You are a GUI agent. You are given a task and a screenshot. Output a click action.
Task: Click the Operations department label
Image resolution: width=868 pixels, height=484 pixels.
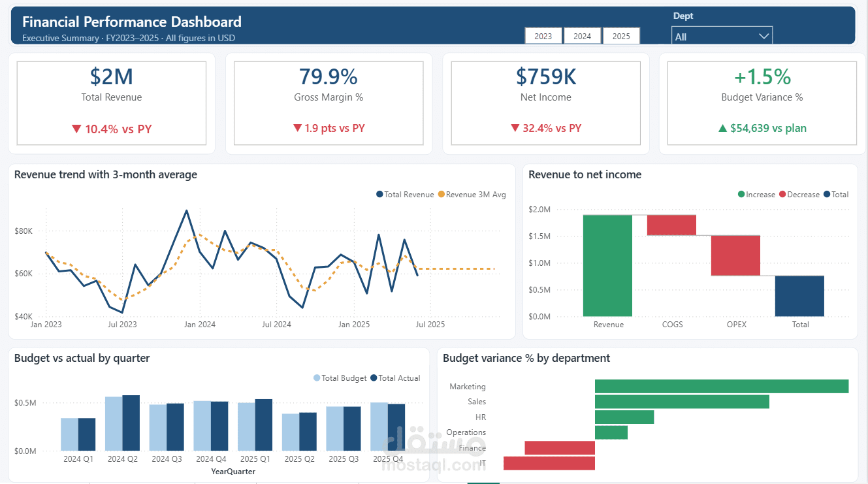(466, 432)
